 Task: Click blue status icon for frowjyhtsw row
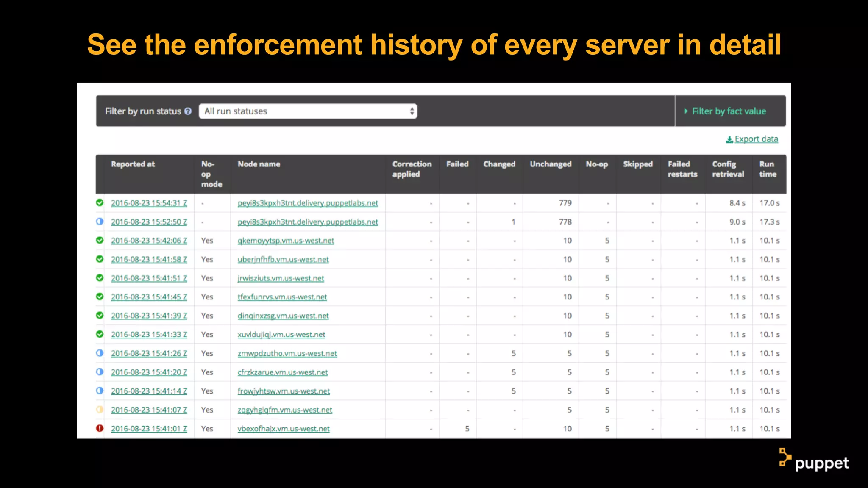100,391
